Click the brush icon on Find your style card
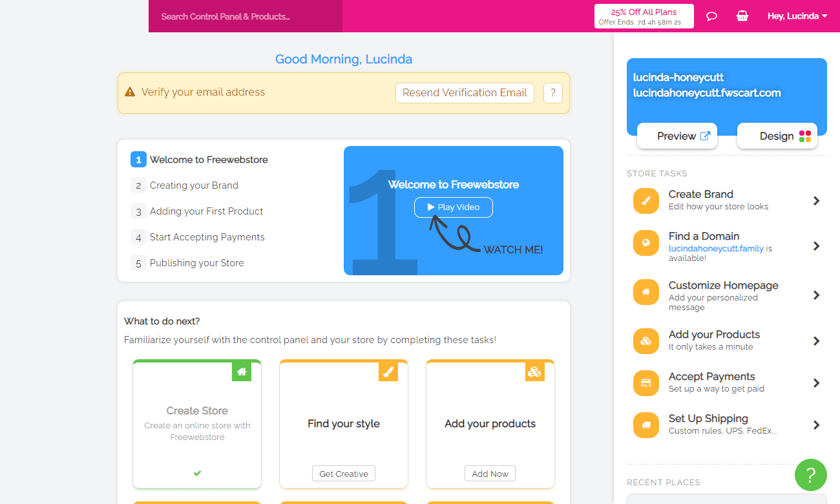Screen dimensions: 840x504 click(x=388, y=372)
